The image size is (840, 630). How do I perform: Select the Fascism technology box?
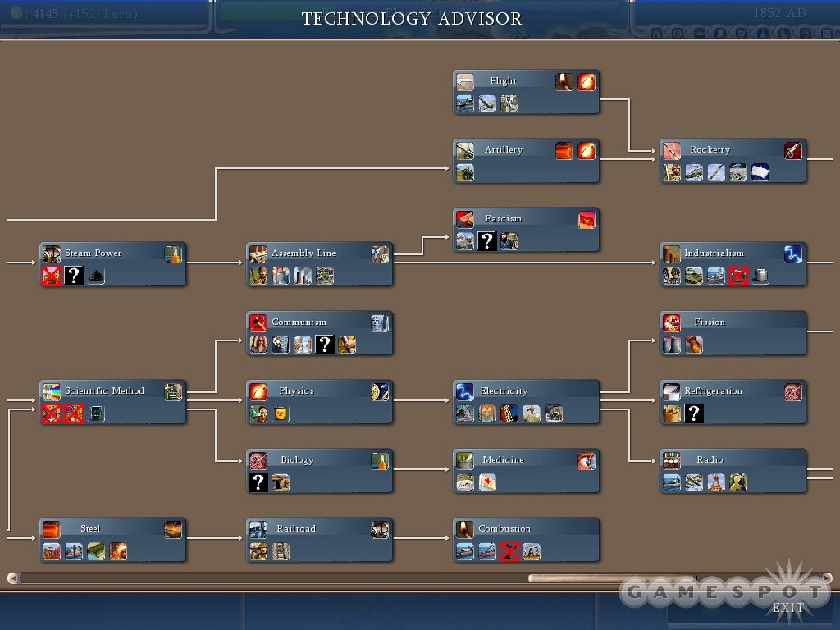pos(526,230)
